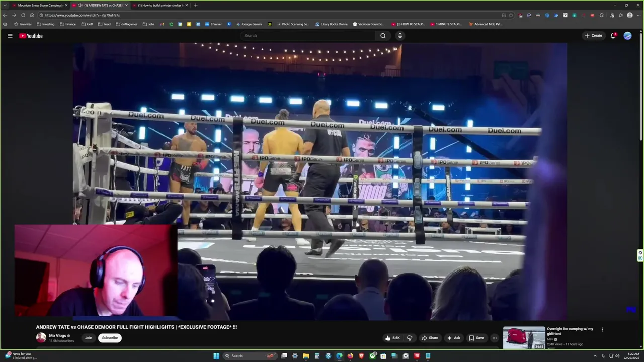Click the YouTube search magnifier button

tap(383, 36)
